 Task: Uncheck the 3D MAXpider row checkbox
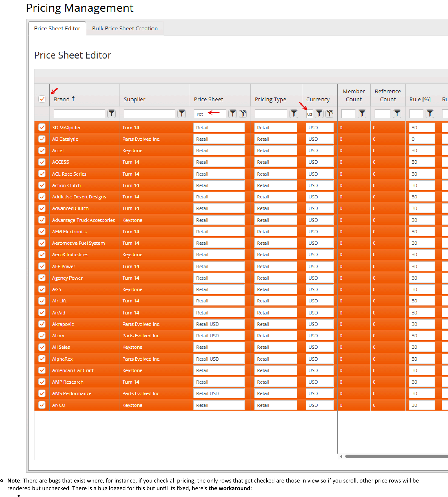coord(42,127)
